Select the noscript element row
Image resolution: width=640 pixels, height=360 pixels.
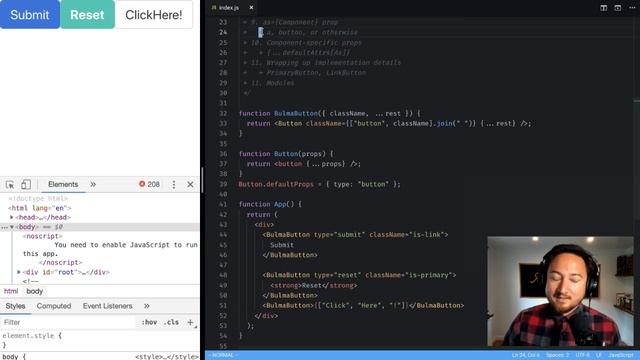42,236
